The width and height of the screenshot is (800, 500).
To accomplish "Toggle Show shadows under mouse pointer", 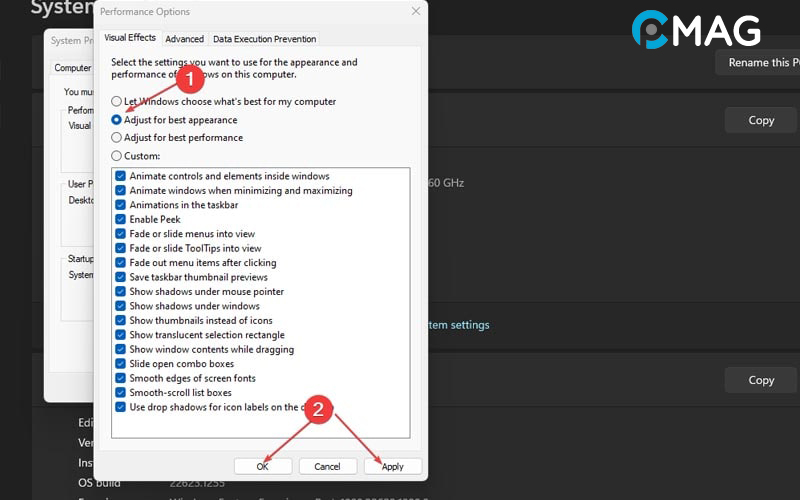I will (121, 292).
